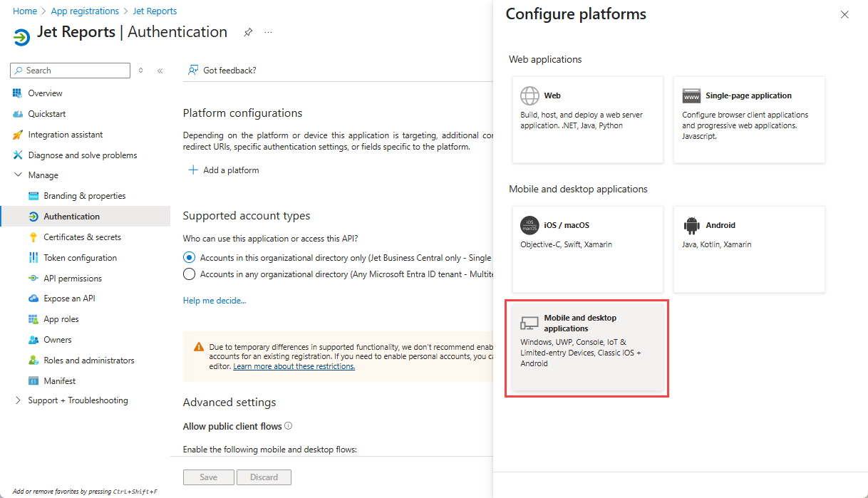Open the ellipsis more options menu
This screenshot has height=498, width=868.
[x=268, y=32]
